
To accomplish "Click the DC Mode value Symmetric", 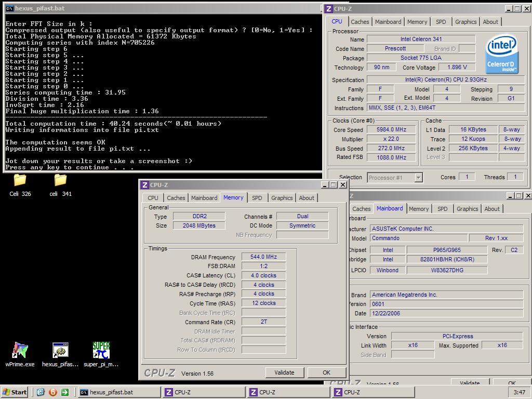I will 303,225.
